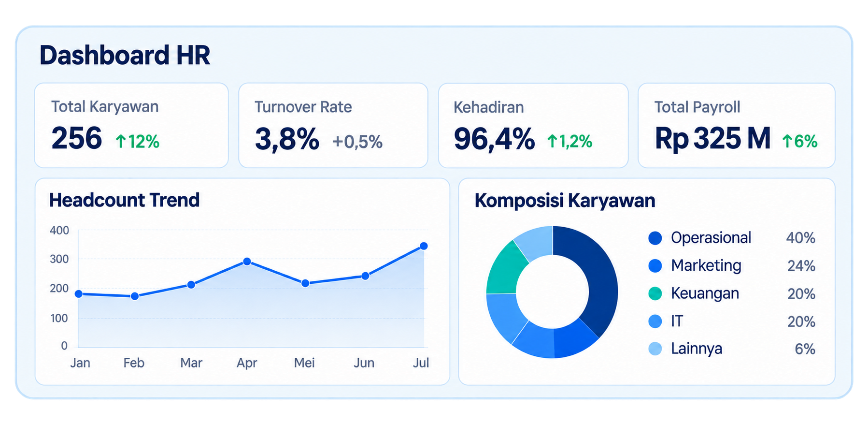Click the Keuangan legend label
This screenshot has height=423, width=868.
[705, 294]
